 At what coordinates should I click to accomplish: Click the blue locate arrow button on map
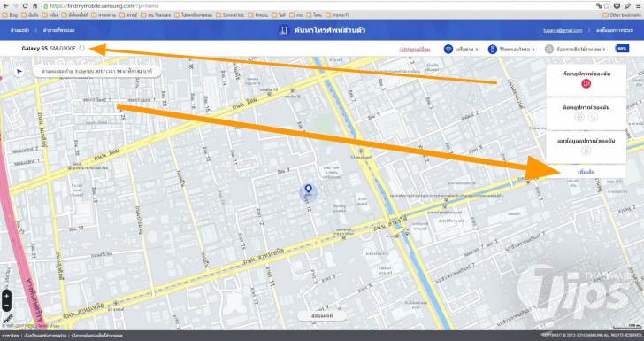tap(19, 72)
